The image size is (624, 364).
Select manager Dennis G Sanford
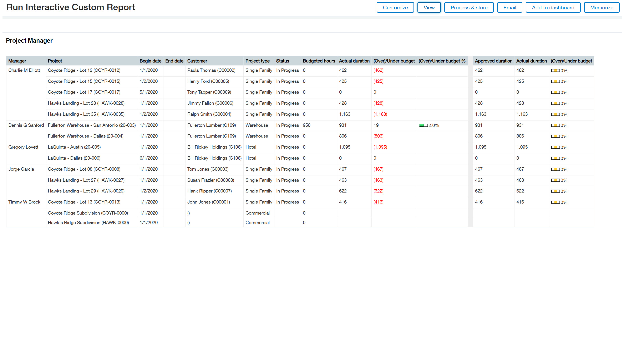click(x=26, y=125)
